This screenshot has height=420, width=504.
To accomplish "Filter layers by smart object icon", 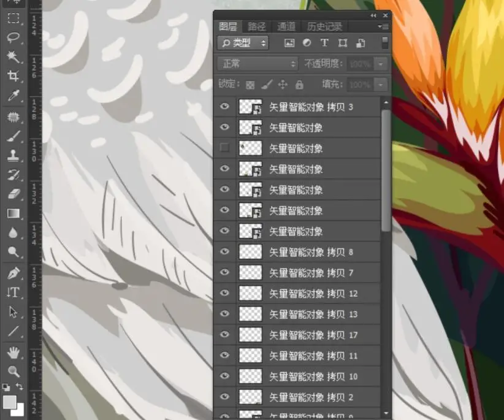I will (x=361, y=43).
